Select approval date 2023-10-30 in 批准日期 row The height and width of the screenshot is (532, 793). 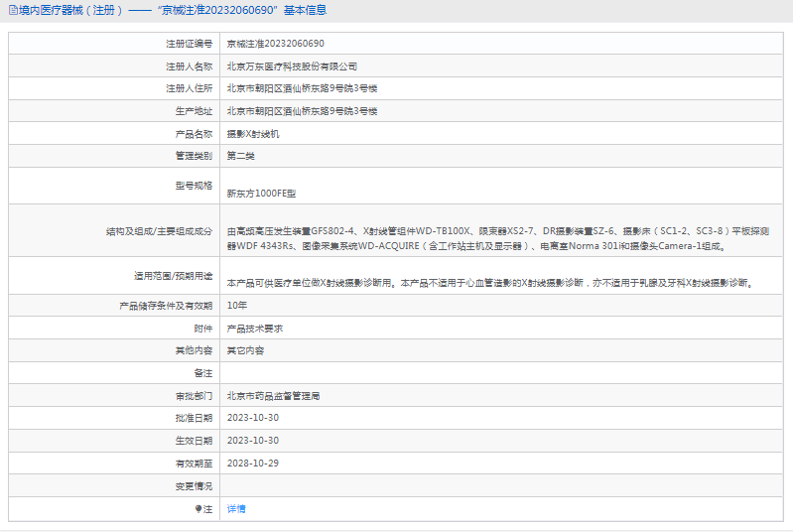click(x=253, y=418)
